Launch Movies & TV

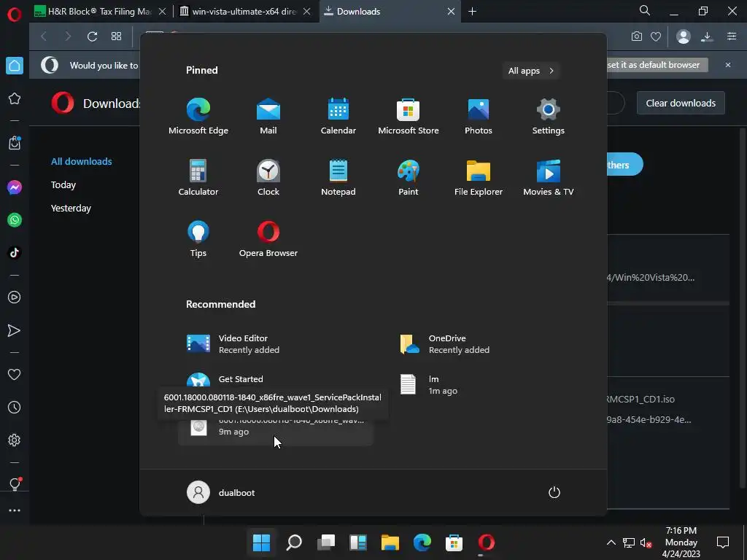(549, 178)
